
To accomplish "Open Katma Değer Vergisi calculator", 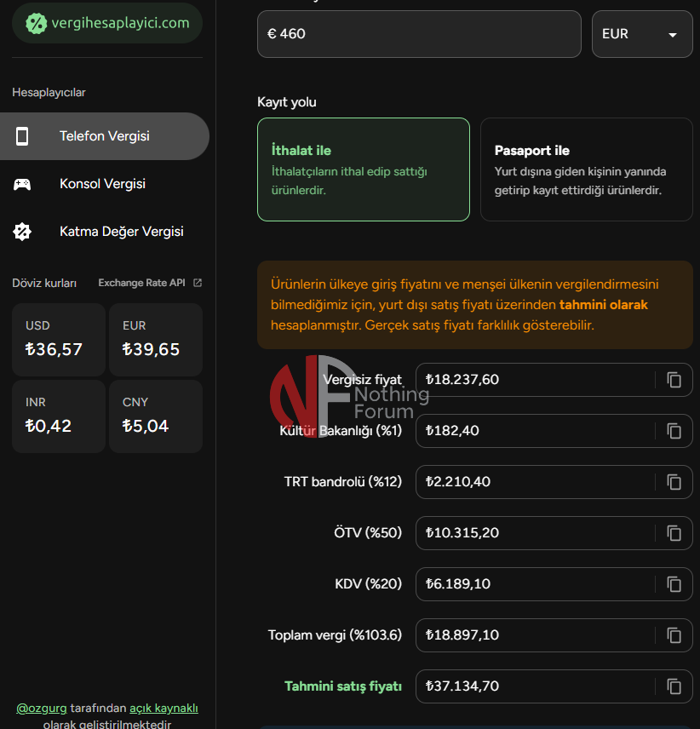I will click(121, 232).
